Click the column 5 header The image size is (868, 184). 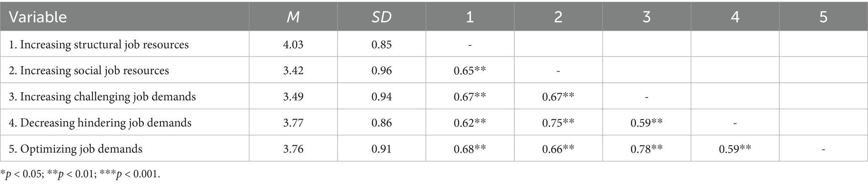pos(823,17)
